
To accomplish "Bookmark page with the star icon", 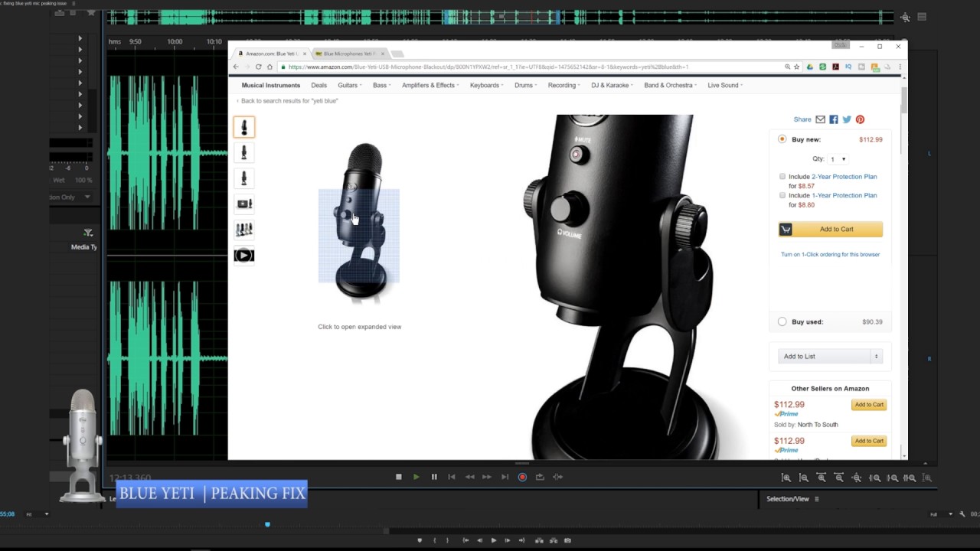I will pyautogui.click(x=797, y=67).
